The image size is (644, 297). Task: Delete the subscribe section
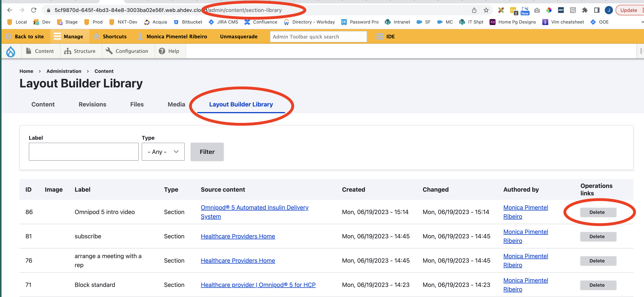point(598,236)
